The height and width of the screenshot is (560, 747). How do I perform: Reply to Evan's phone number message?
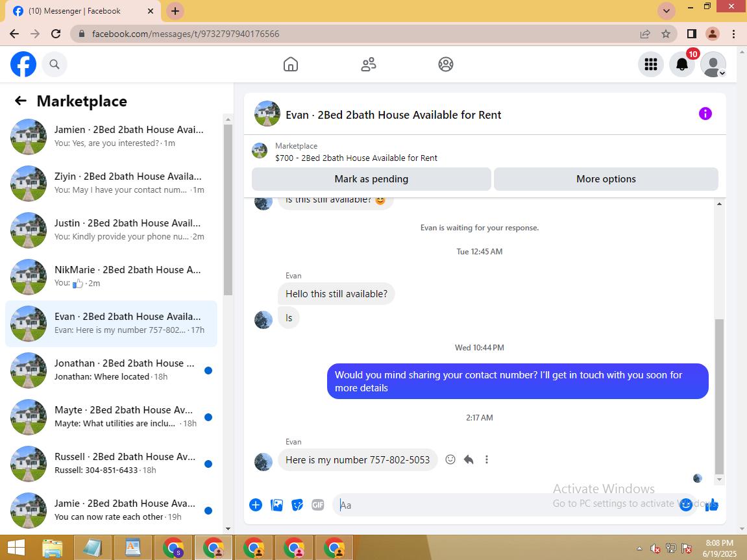pos(469,459)
